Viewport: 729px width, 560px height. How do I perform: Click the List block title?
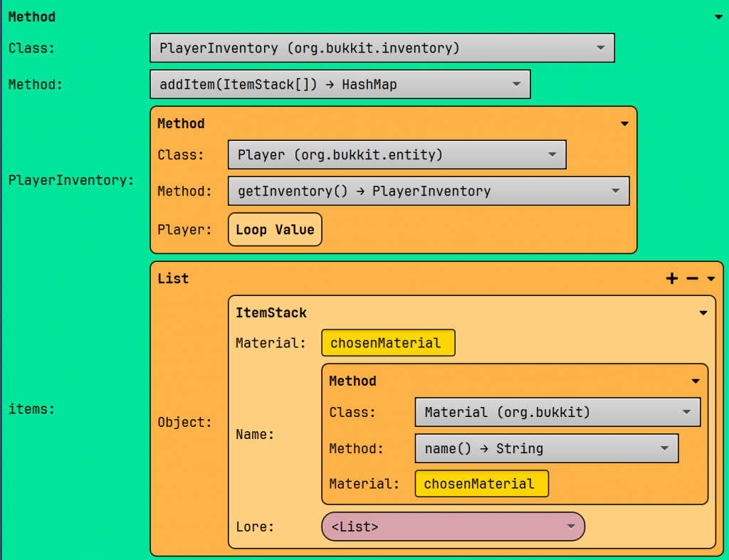pyautogui.click(x=173, y=279)
